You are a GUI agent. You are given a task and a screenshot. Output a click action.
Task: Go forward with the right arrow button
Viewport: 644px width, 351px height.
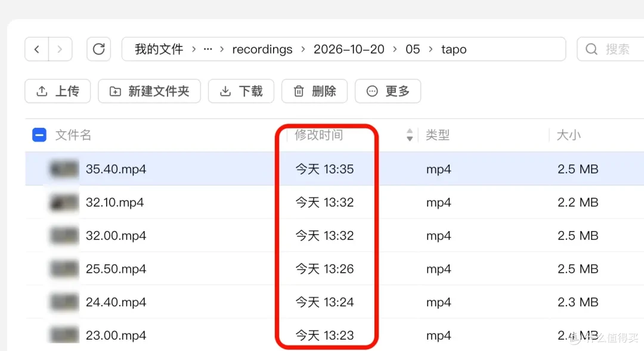60,50
